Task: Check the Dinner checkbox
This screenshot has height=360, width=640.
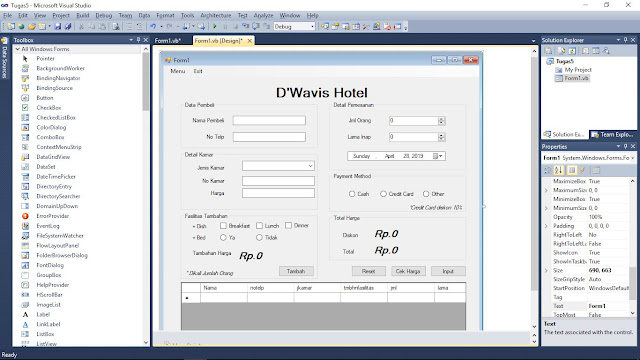Action: (x=289, y=225)
